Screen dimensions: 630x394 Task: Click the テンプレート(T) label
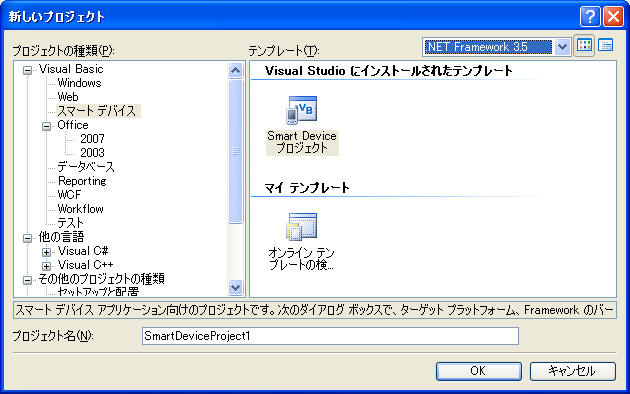[x=284, y=51]
